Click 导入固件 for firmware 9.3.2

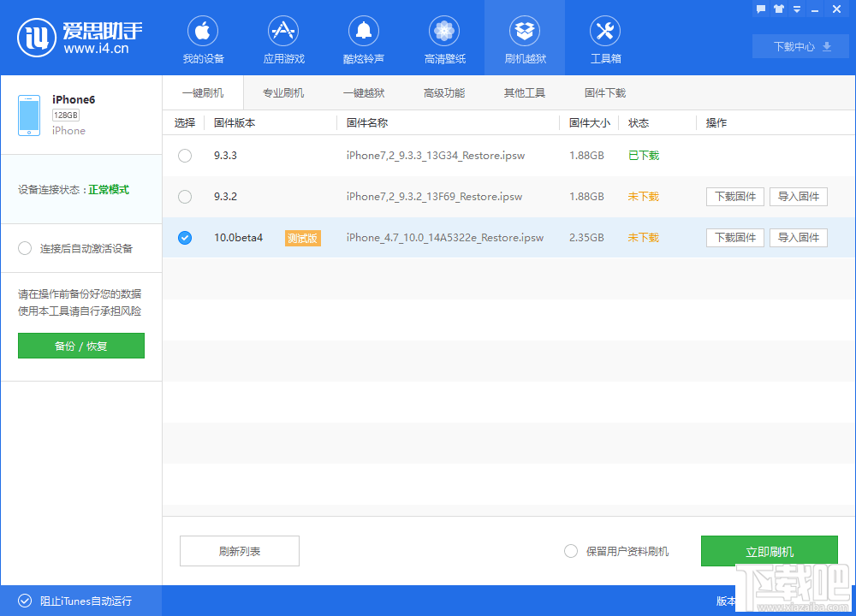pos(798,197)
